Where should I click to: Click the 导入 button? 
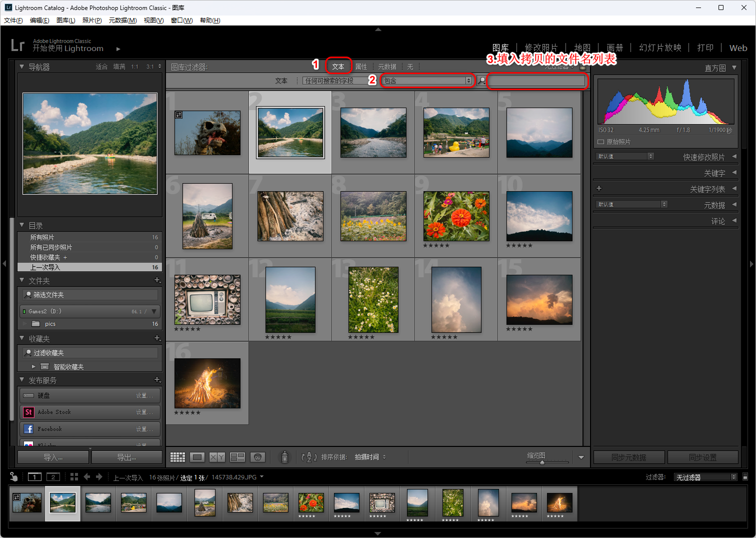coord(53,457)
